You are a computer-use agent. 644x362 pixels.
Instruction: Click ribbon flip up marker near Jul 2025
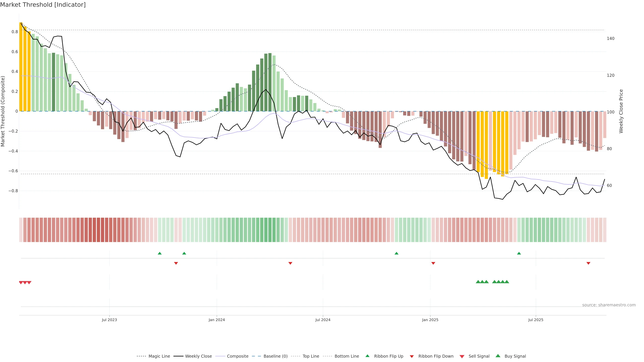(x=519, y=253)
